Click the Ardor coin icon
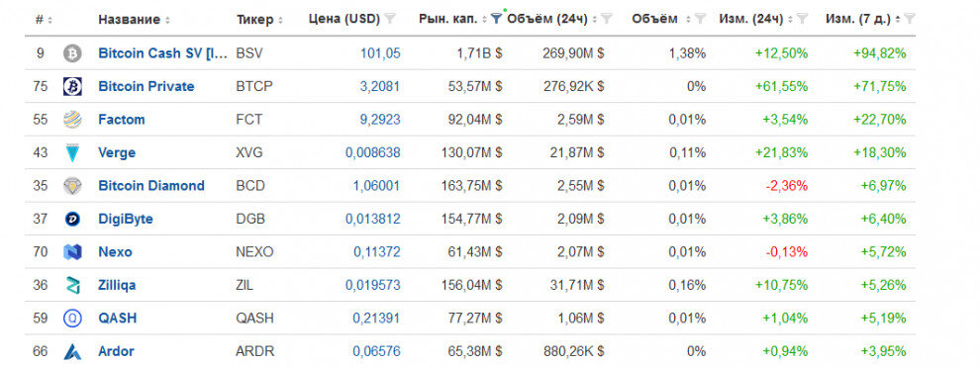The image size is (980, 367). click(72, 351)
